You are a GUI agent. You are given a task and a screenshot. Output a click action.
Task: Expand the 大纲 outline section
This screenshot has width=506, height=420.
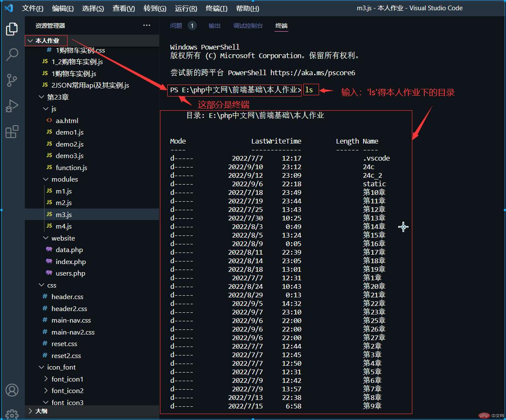(41, 411)
